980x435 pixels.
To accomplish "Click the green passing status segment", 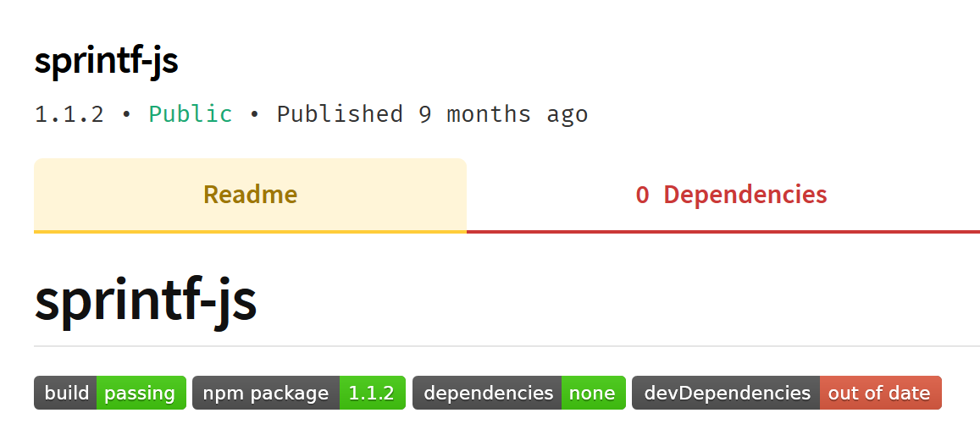I will 141,393.
